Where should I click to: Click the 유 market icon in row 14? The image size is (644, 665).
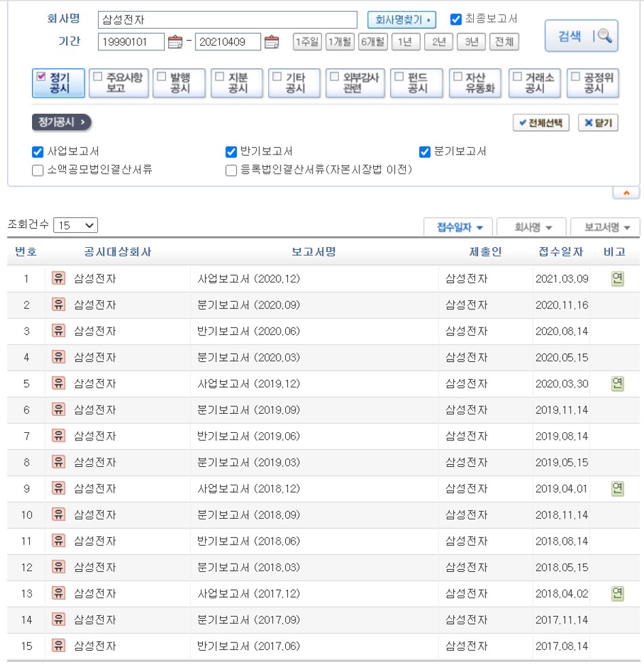click(x=59, y=619)
